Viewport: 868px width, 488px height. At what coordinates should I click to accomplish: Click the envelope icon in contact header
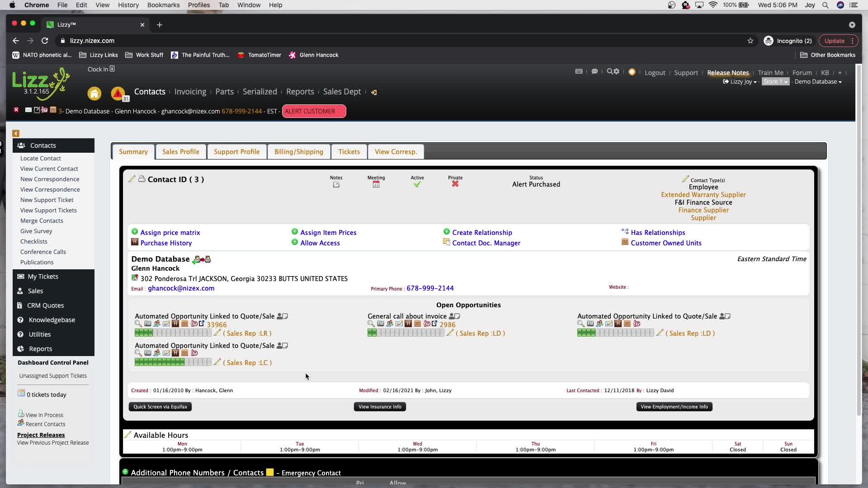(28, 110)
